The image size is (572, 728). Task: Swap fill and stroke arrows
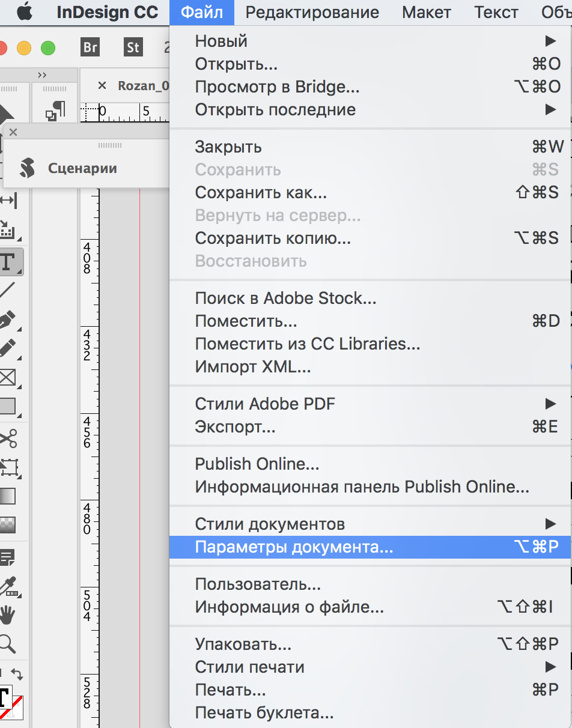(x=17, y=675)
